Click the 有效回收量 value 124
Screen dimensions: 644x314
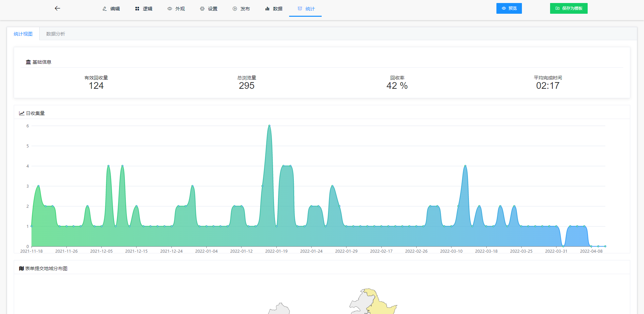pyautogui.click(x=96, y=86)
